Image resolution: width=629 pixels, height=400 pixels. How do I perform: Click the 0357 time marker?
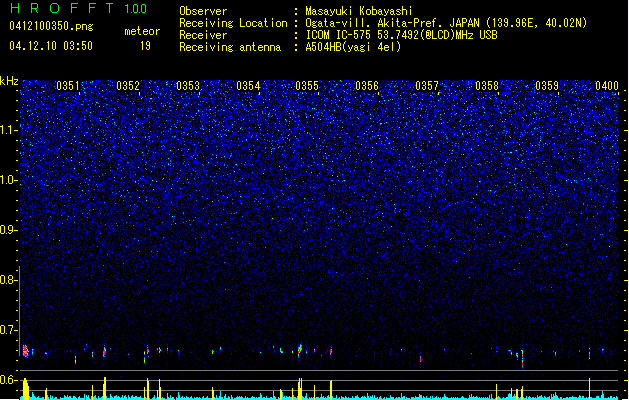(x=427, y=86)
